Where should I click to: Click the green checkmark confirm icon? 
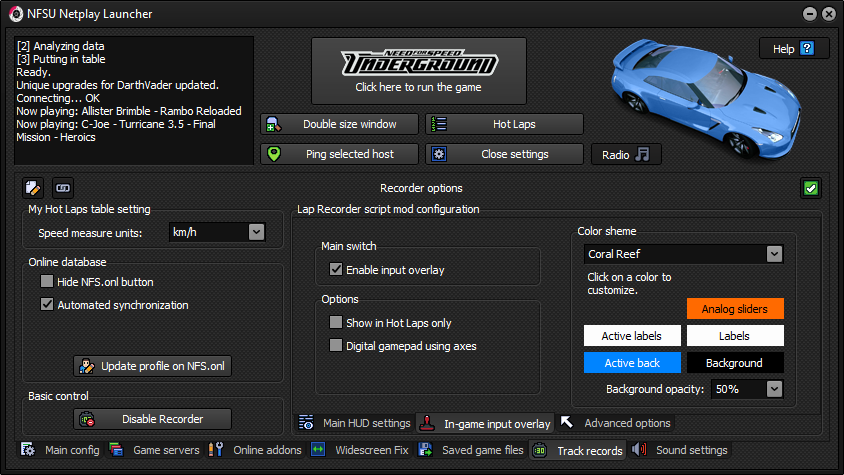[811, 188]
